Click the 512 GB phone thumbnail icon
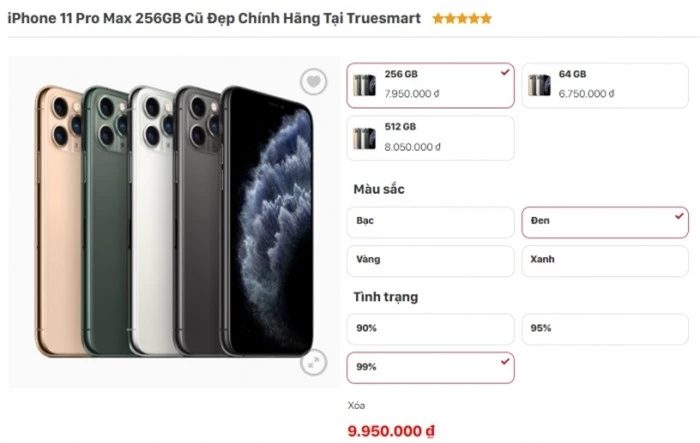 click(x=365, y=138)
